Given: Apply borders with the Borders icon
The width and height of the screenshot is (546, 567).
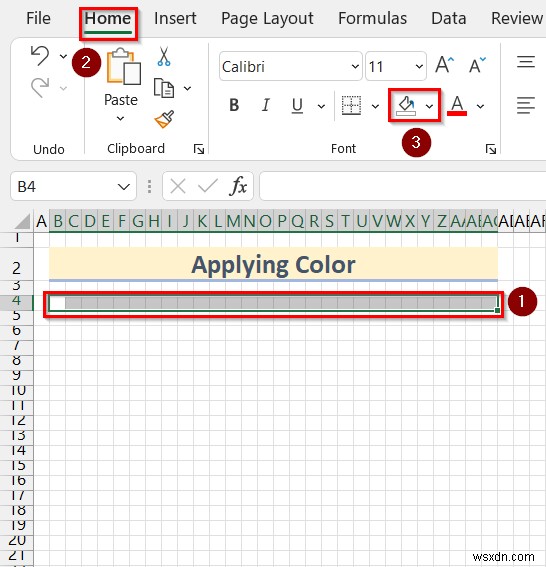Looking at the screenshot, I should click(351, 106).
